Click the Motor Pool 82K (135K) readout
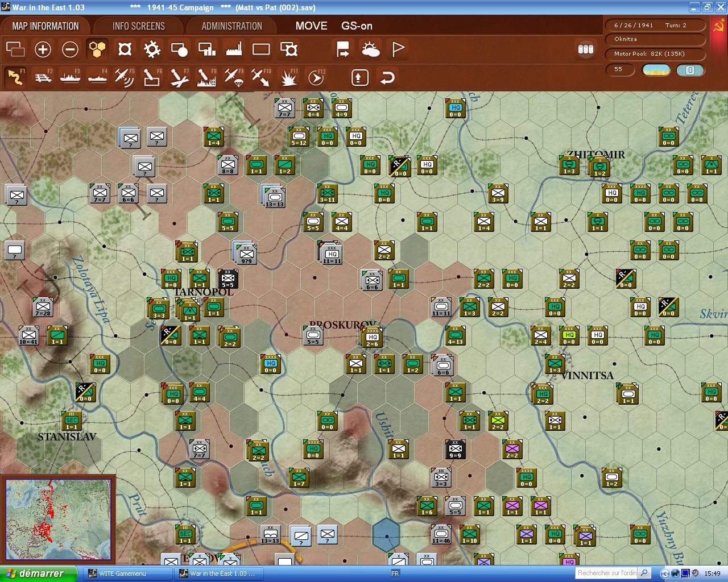The width and height of the screenshot is (728, 582). 656,54
